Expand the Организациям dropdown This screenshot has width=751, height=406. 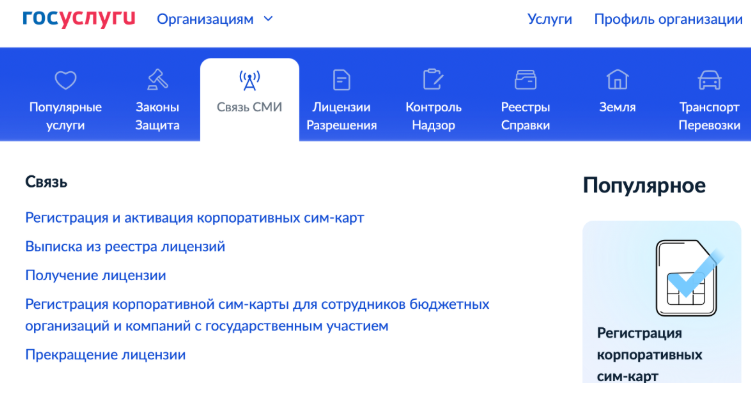coord(205,19)
